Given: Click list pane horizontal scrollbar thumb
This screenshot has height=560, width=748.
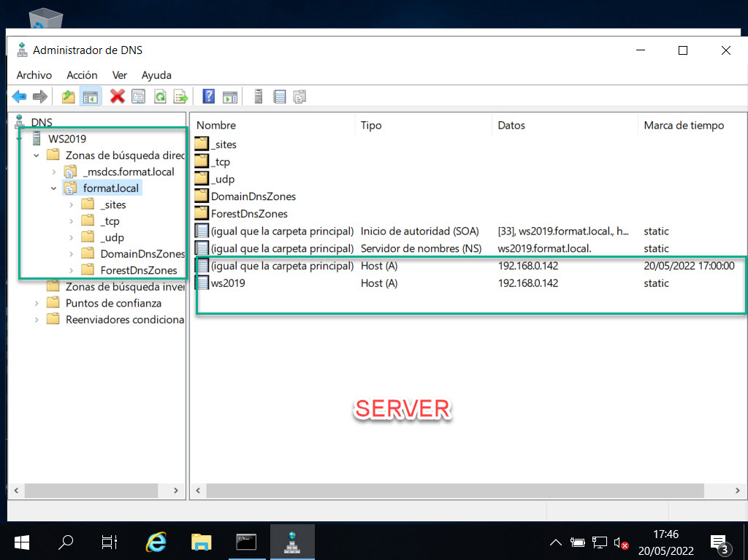Looking at the screenshot, I should 455,491.
